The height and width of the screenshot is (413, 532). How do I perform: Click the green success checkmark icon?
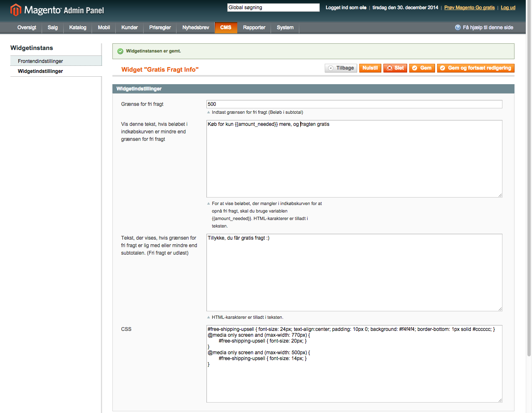pyautogui.click(x=120, y=51)
